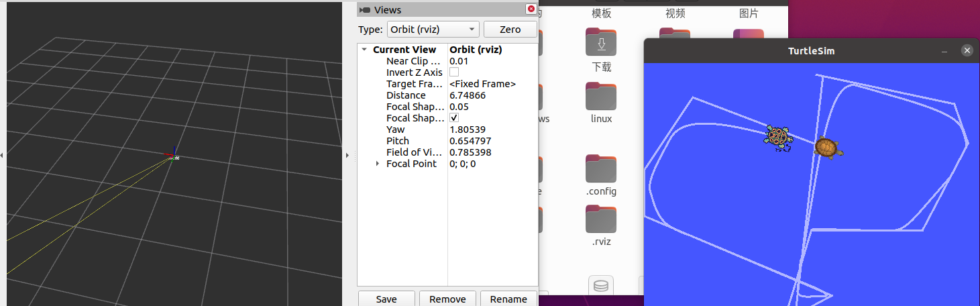The width and height of the screenshot is (980, 306).
Task: Select the Focal Shape Size value 0.05
Action: point(459,107)
